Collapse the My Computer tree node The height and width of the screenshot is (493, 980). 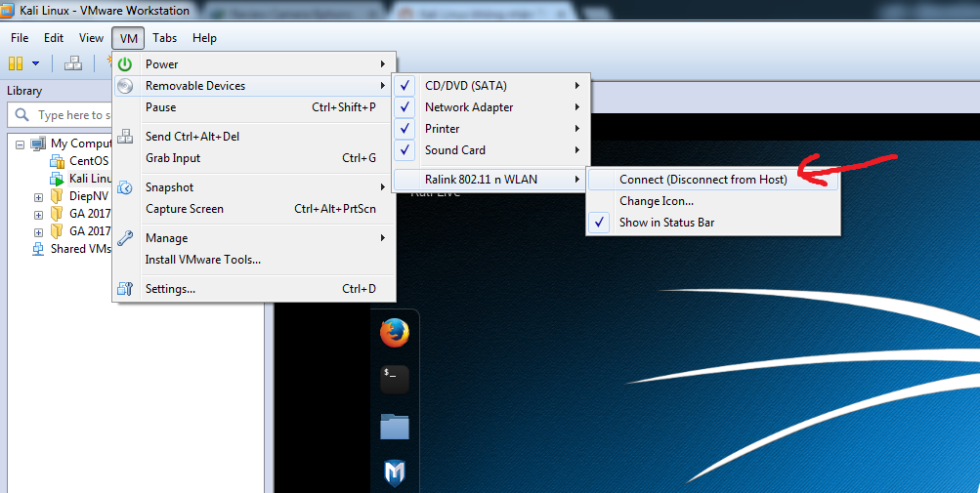[x=21, y=144]
